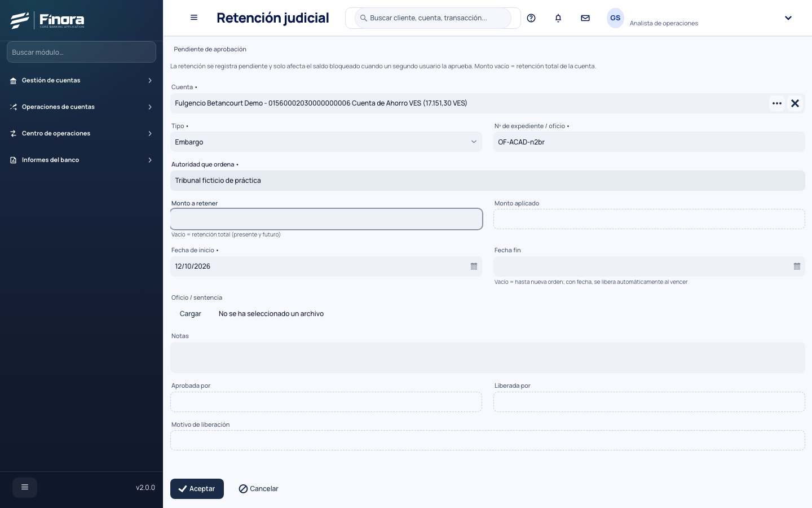Expand Operaciones de cuentas menu
Screen dimensions: 812x508
tap(81, 107)
